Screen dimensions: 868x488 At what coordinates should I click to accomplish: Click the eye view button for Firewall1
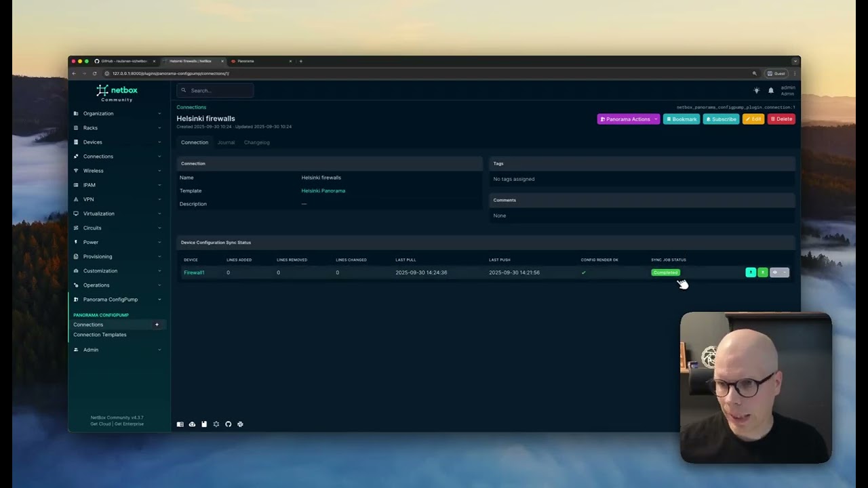775,272
